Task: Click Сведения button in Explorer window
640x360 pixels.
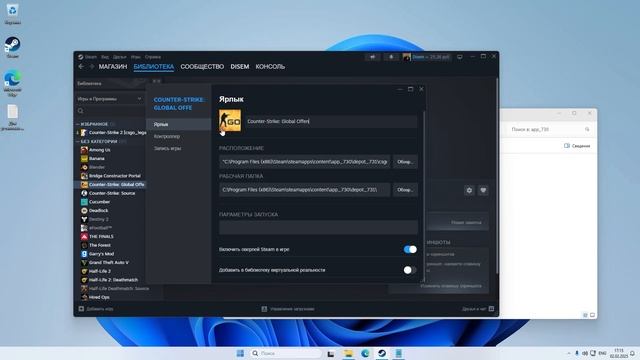Action: pyautogui.click(x=577, y=146)
